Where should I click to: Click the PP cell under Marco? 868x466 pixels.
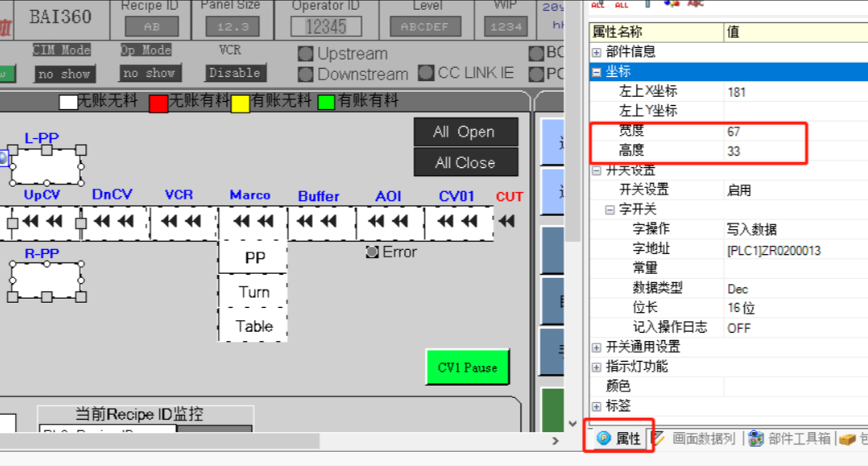click(253, 257)
